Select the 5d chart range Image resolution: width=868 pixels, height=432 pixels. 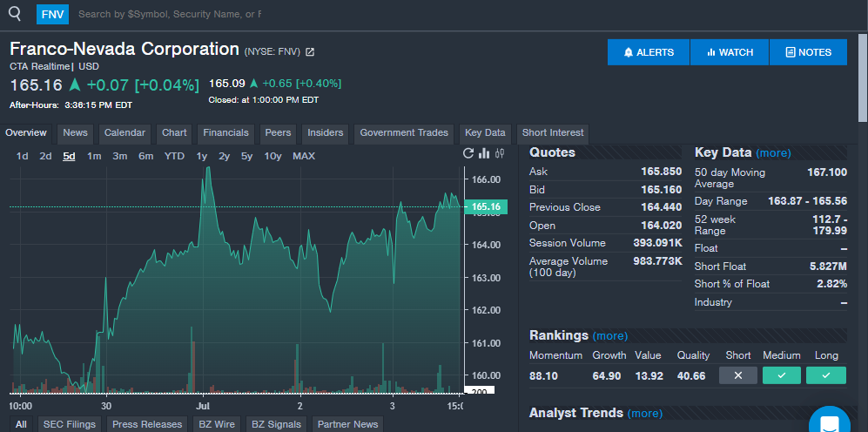(x=69, y=156)
